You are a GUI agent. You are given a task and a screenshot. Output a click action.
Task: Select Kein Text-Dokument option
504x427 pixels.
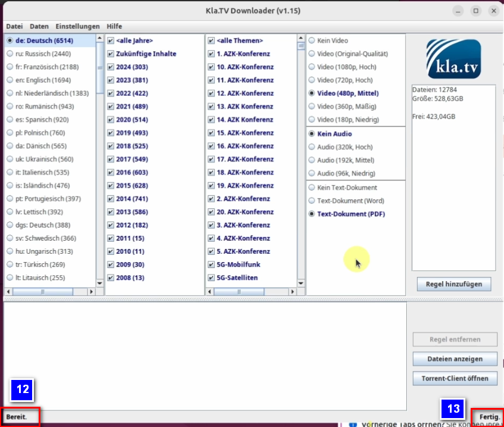click(x=343, y=188)
